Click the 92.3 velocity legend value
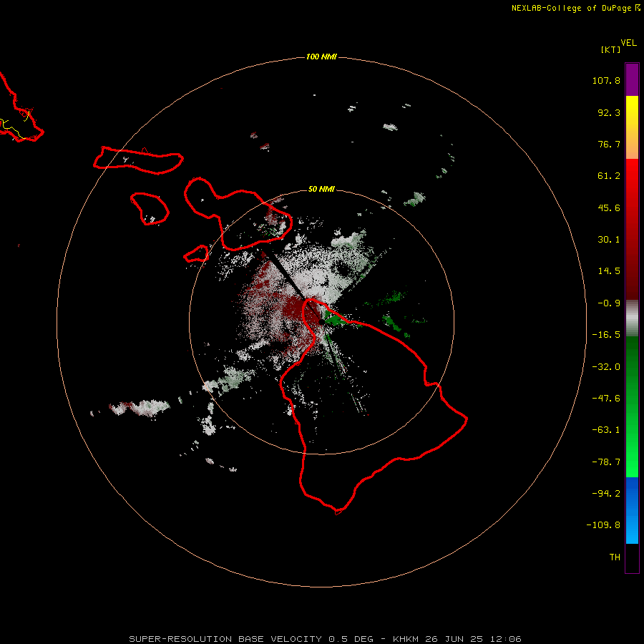644x644 pixels. coord(609,112)
